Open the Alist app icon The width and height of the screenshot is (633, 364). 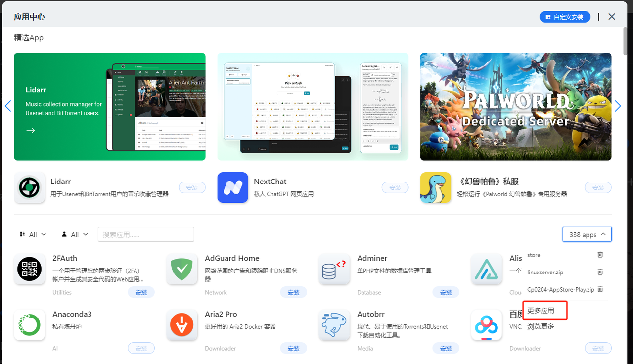[486, 269]
